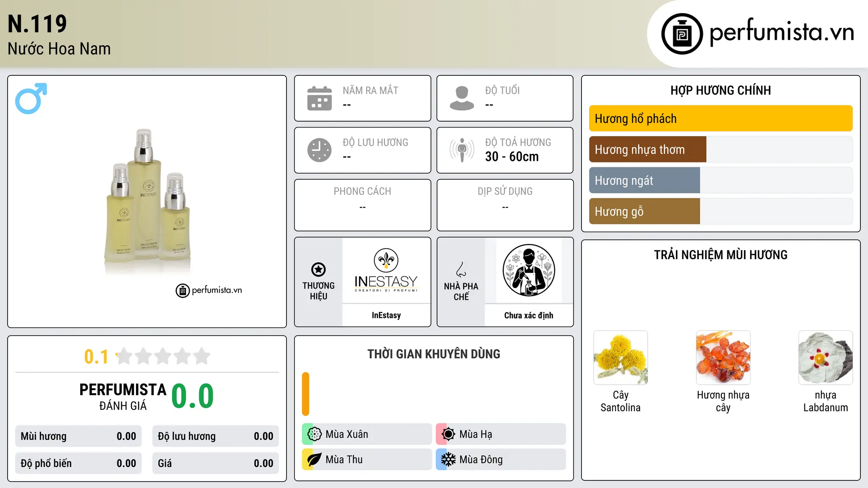Select the Hương nhựa thơm accord bar
Screen dimensions: 868x488
pos(721,150)
